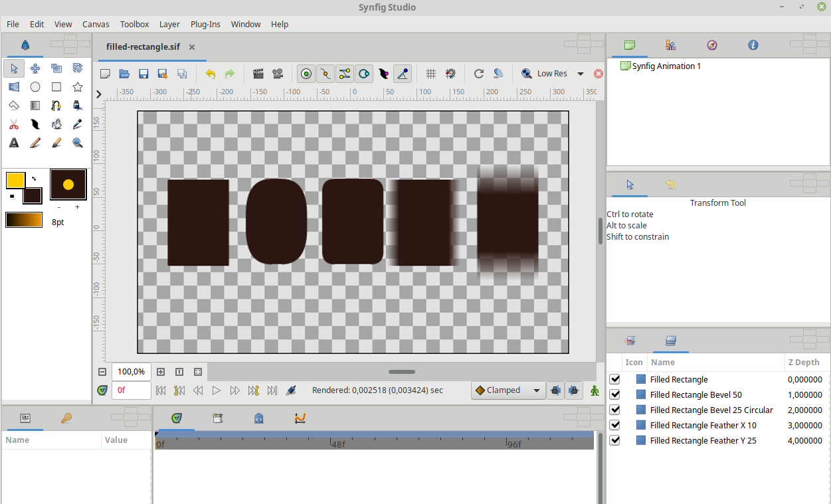Screen dimensions: 831x504
Task: Select the Rotate tool
Action: [78, 68]
